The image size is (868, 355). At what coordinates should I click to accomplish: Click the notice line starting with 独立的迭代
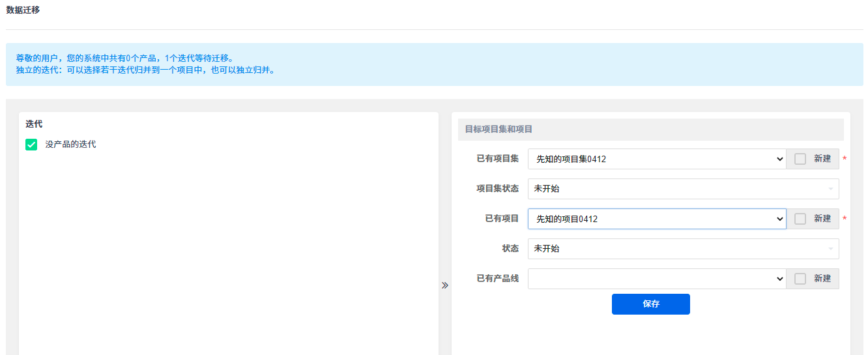tap(145, 70)
